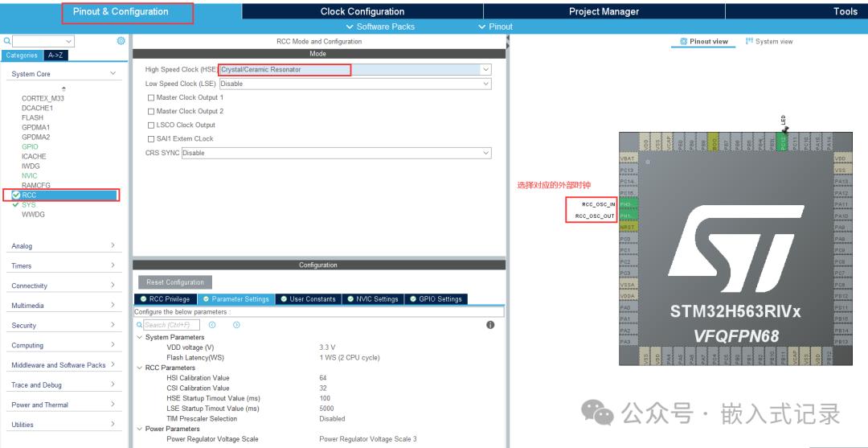Click the parameter Search (Ctrl+F) field
Image resolution: width=868 pixels, height=448 pixels.
point(171,325)
